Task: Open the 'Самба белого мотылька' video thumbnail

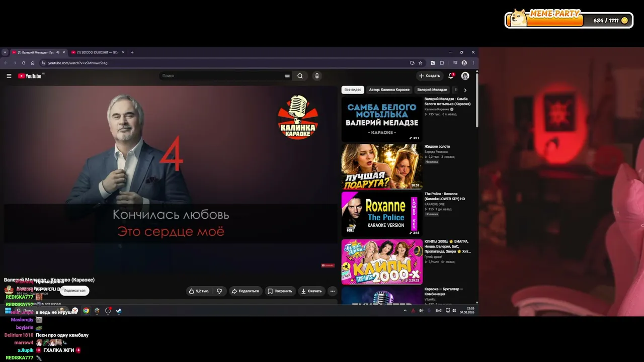Action: [x=382, y=119]
